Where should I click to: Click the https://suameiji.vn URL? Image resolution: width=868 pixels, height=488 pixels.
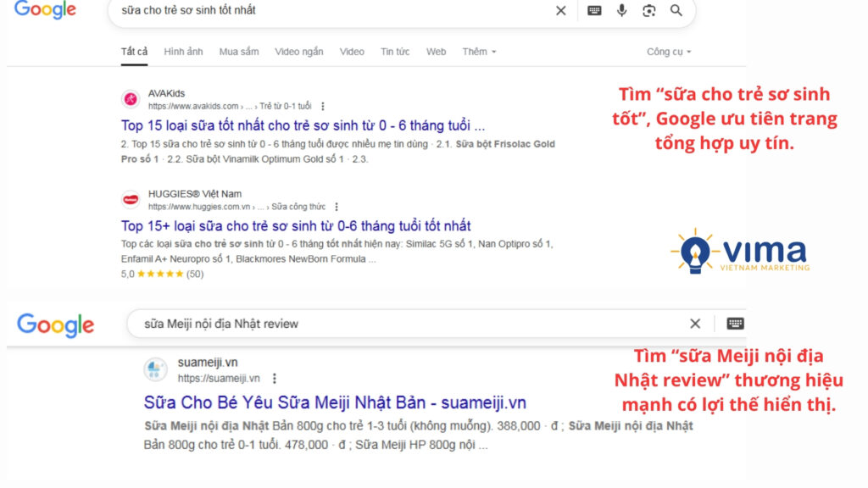[x=219, y=379]
